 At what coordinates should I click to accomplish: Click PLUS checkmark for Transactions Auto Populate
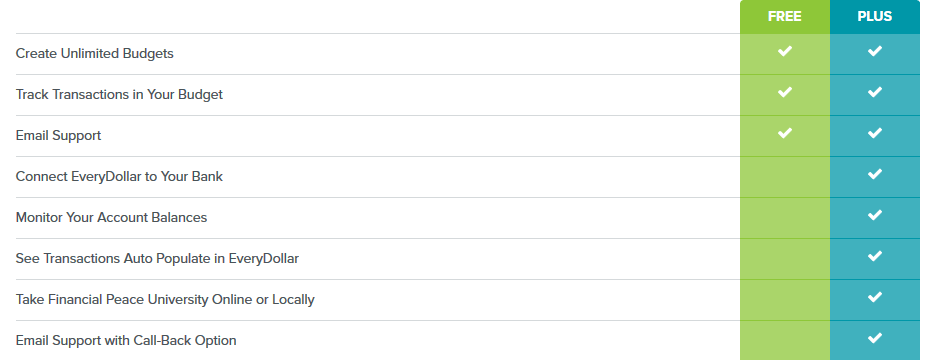875,256
